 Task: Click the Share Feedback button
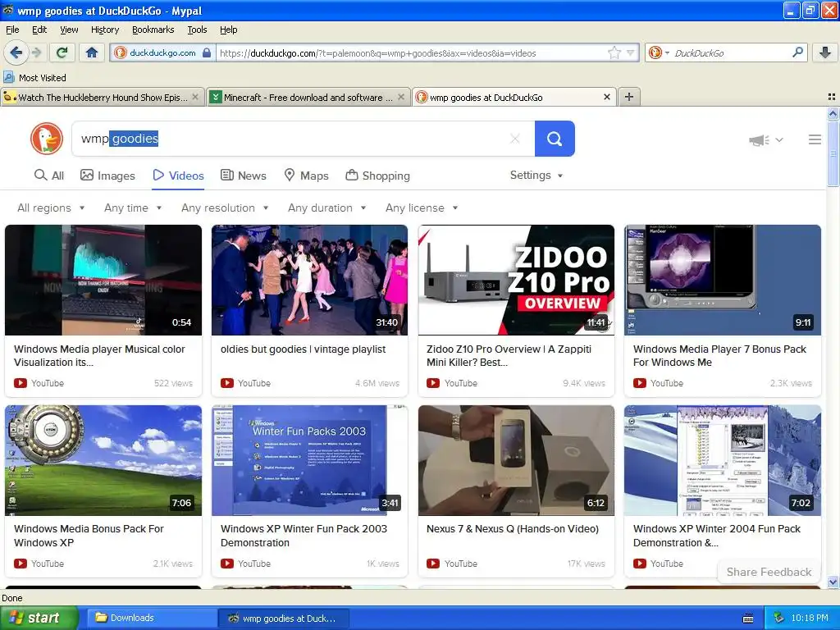coord(769,572)
